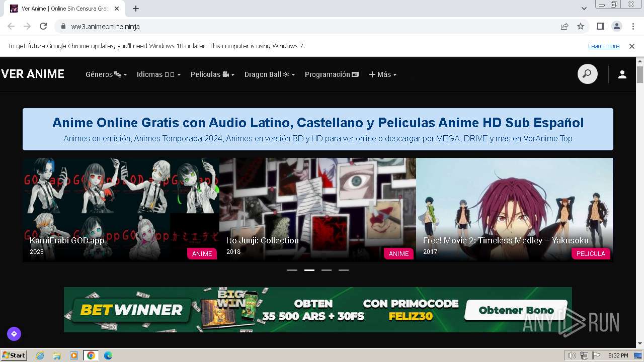
Task: Toggle the browser side panel icon
Action: [600, 26]
